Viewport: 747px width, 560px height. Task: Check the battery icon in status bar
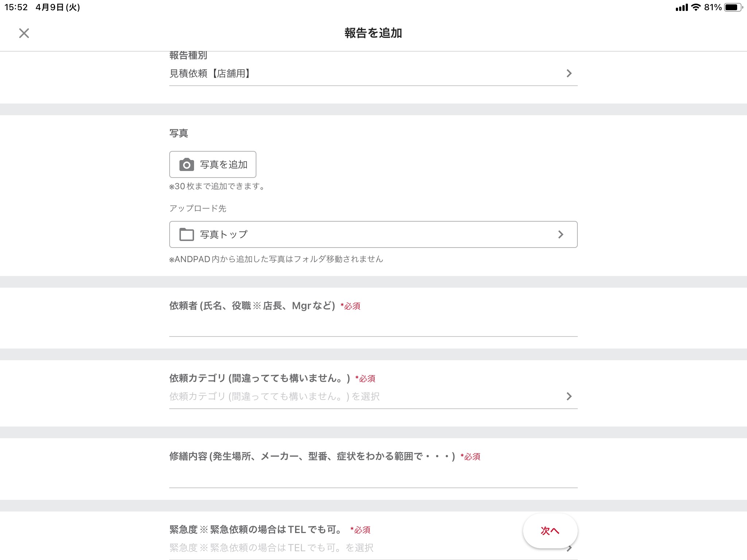point(732,7)
